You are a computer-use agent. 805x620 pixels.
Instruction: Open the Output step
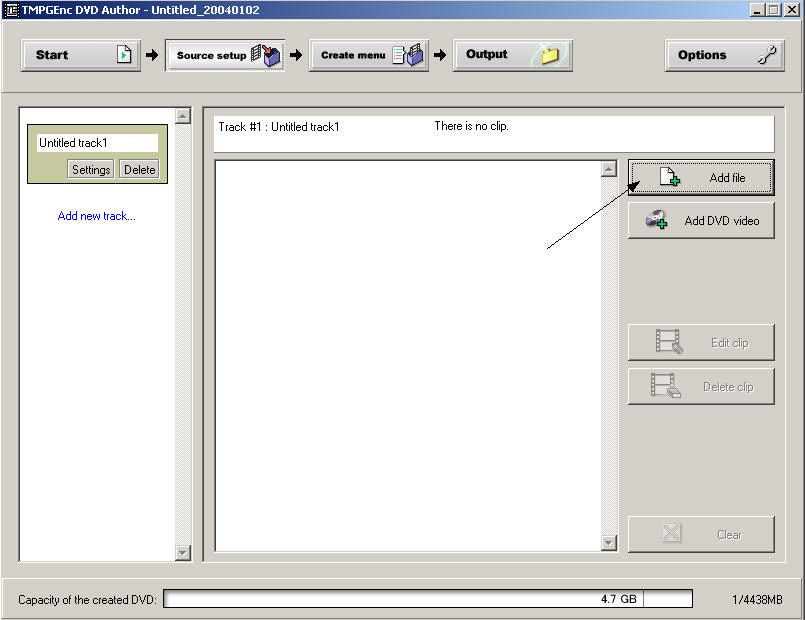[512, 55]
